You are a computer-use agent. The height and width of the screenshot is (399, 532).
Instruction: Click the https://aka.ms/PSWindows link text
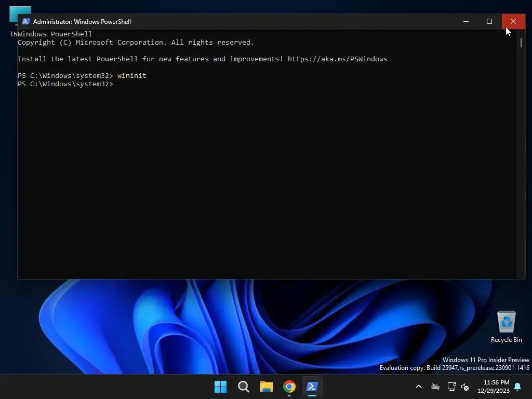tap(337, 59)
